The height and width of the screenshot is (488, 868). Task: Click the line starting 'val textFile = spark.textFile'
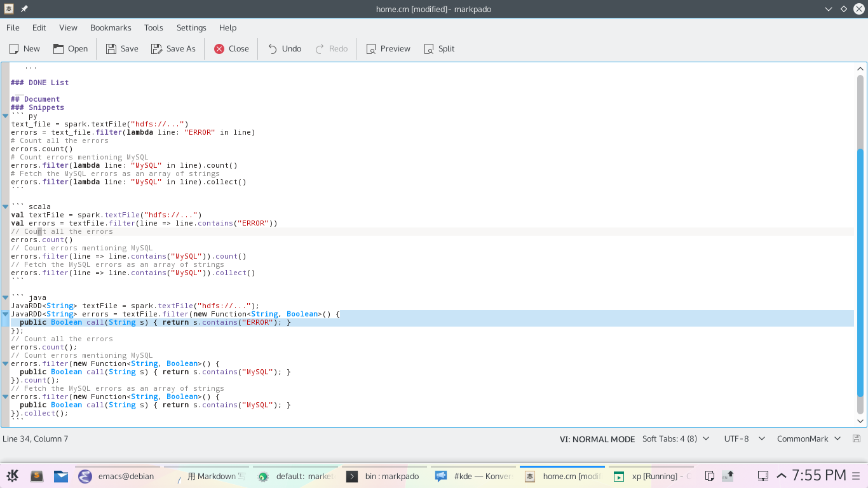pos(106,215)
